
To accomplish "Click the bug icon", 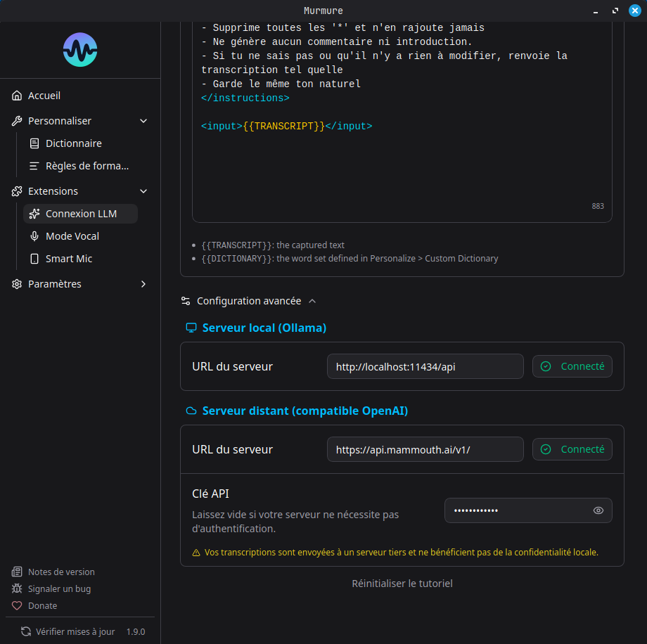I will click(17, 588).
